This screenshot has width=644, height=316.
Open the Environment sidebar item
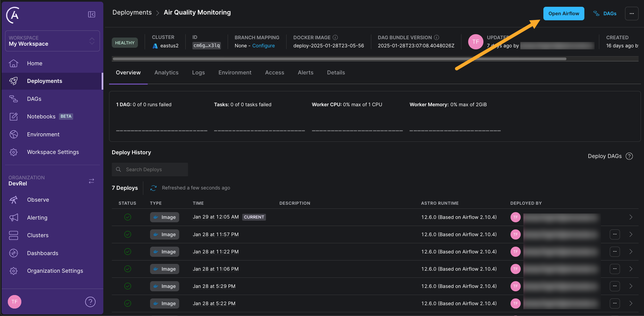[x=43, y=134]
